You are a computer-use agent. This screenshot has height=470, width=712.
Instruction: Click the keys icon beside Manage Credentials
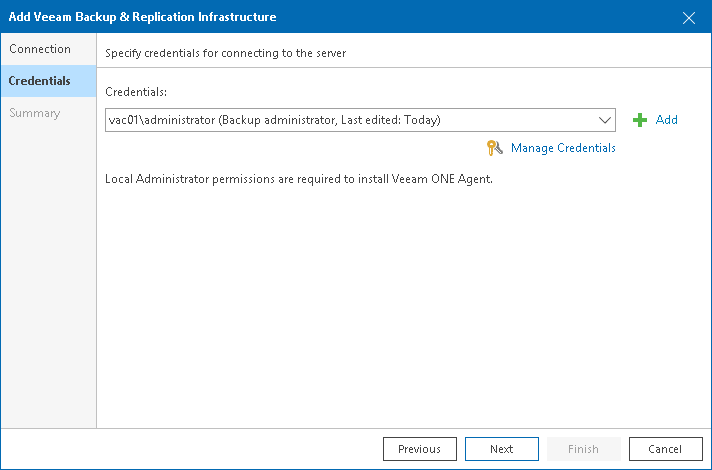coord(494,148)
